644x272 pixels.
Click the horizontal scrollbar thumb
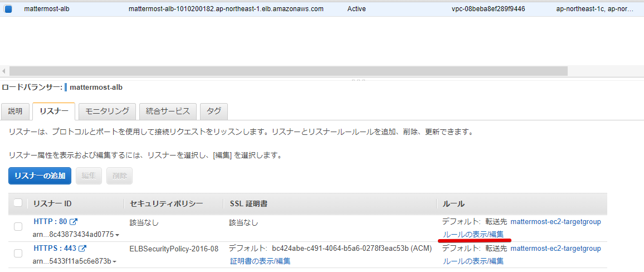[x=289, y=71]
